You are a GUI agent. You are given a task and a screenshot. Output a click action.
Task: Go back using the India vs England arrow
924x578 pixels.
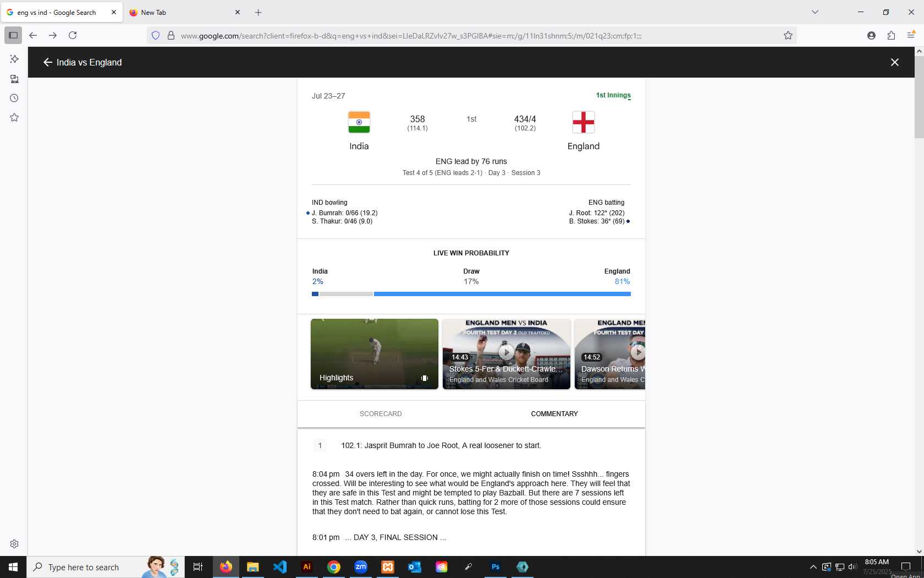pos(48,62)
